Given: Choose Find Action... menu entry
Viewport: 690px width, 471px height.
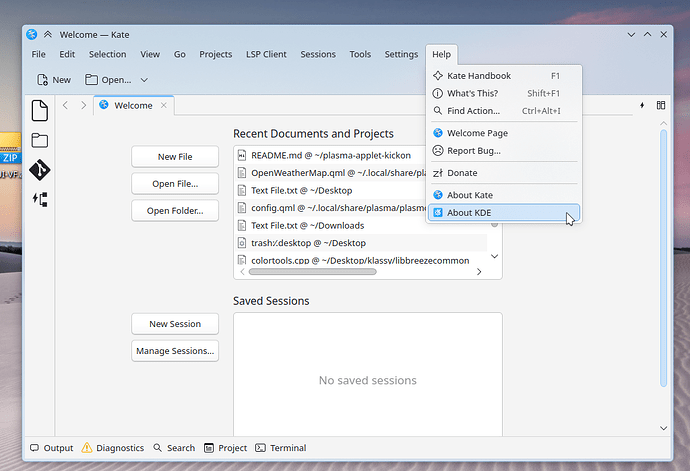Looking at the screenshot, I should [504, 111].
